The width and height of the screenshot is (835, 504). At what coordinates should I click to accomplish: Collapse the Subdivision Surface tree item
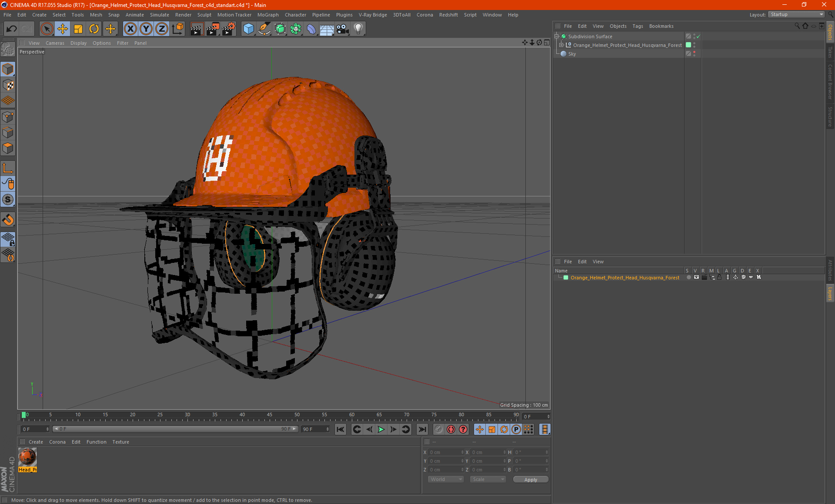point(556,36)
